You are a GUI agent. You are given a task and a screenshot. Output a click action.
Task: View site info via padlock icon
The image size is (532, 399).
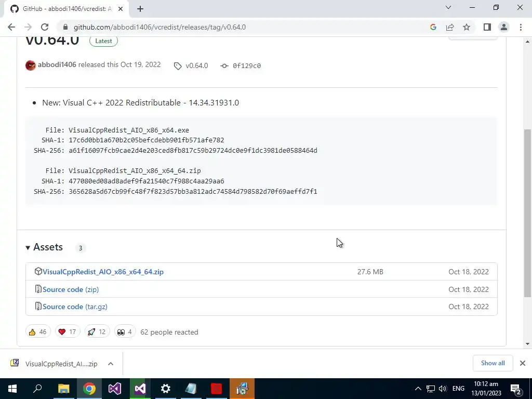tap(65, 27)
